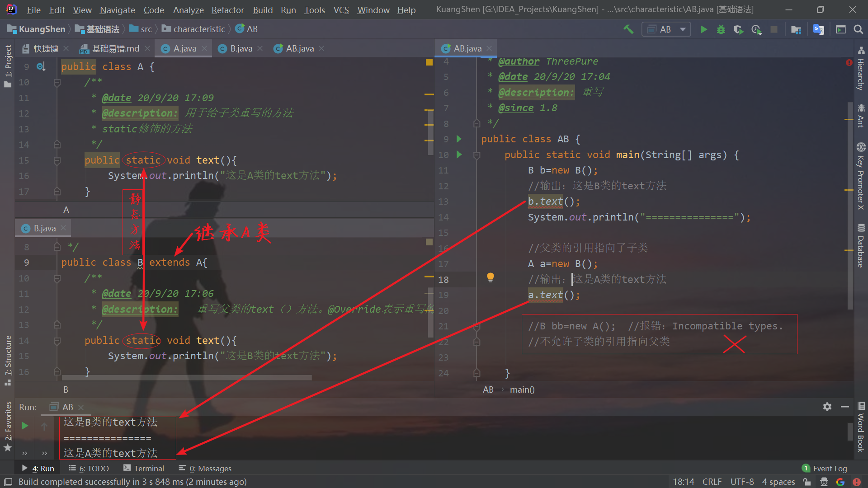Screen dimensions: 868x488
Task: Open the File menu
Action: [x=33, y=10]
